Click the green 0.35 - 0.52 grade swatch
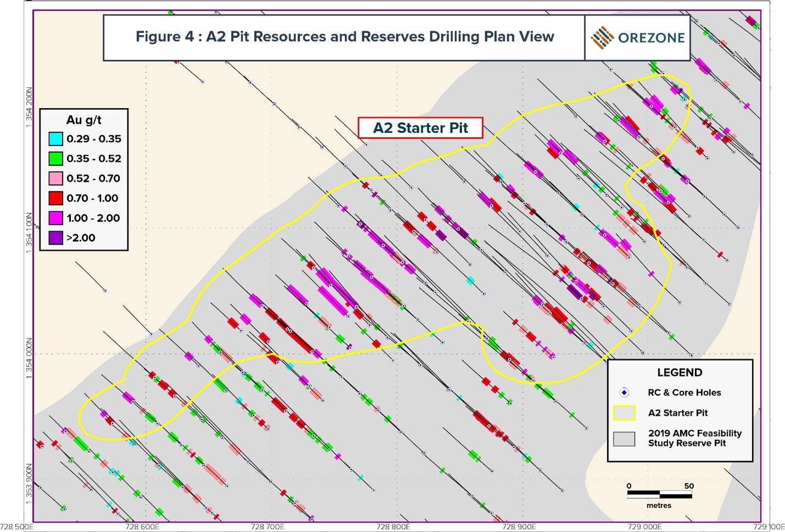 [x=54, y=159]
